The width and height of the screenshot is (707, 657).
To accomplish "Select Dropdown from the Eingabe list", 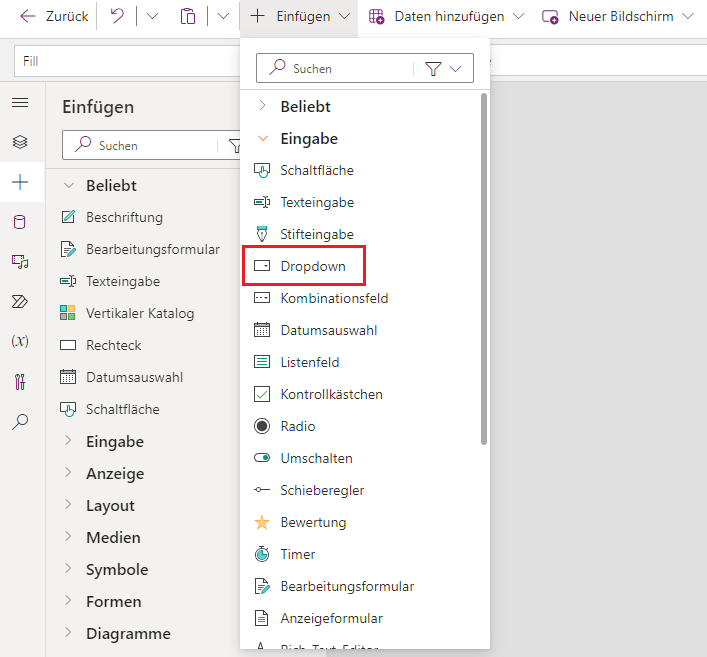I will point(312,266).
